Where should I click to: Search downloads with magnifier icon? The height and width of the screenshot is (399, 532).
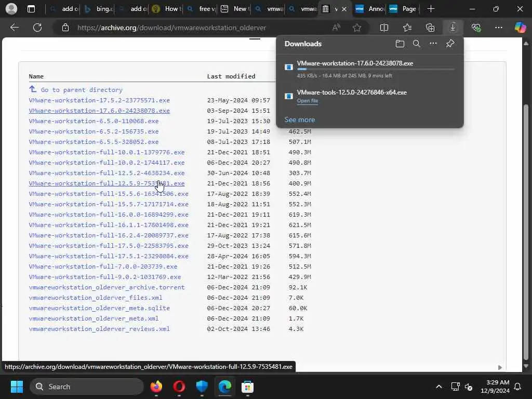(x=416, y=44)
